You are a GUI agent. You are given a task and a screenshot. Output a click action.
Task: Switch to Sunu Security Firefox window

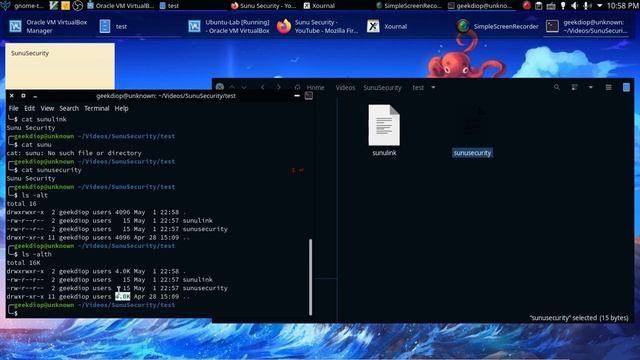click(318, 27)
